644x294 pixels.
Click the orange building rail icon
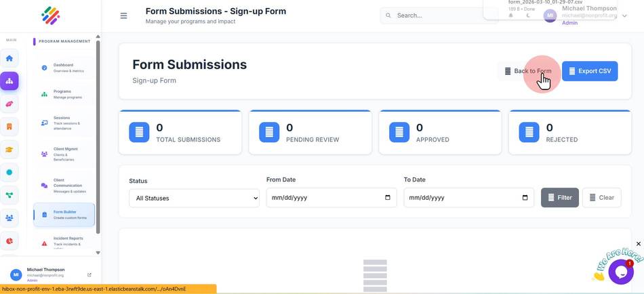(9, 127)
